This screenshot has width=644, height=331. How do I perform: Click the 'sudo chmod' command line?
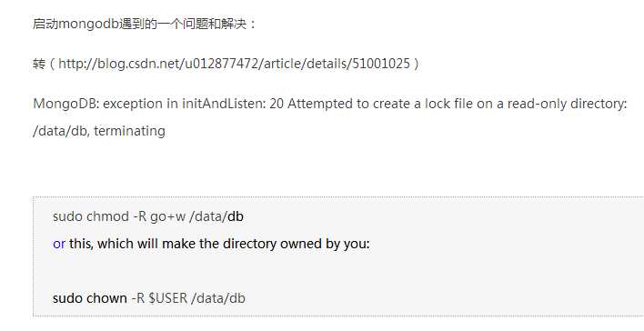148,216
